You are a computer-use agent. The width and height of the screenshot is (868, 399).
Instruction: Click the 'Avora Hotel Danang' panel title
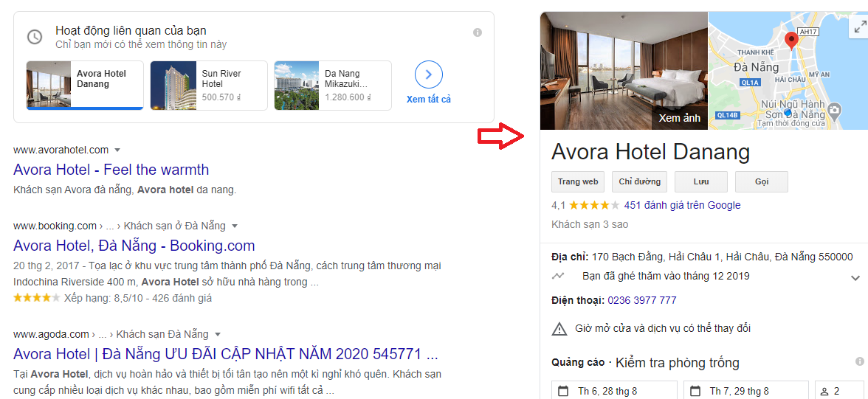[650, 153]
